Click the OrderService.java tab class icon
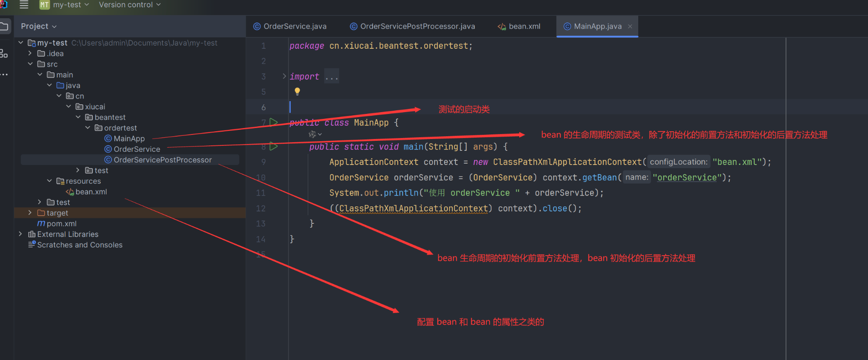 pyautogui.click(x=257, y=26)
